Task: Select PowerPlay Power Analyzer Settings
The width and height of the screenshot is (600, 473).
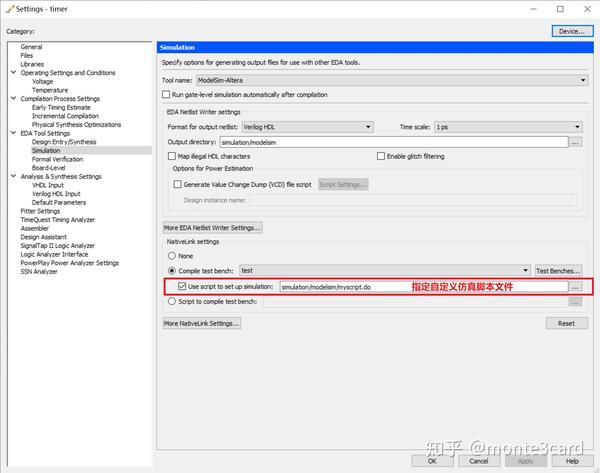Action: [70, 263]
